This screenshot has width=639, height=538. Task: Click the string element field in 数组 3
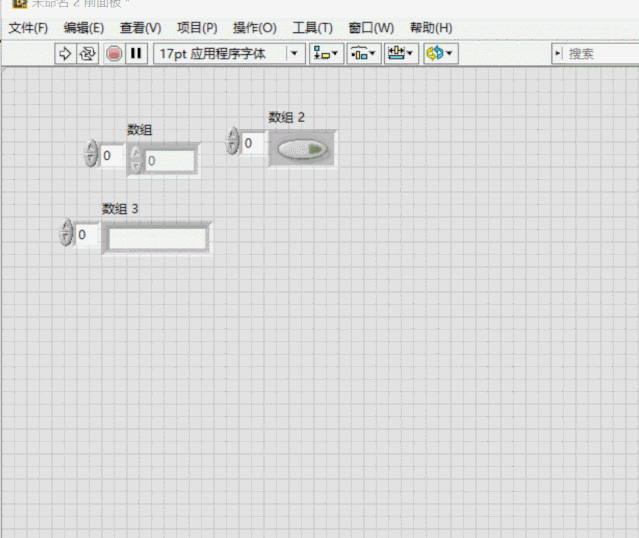pos(157,238)
